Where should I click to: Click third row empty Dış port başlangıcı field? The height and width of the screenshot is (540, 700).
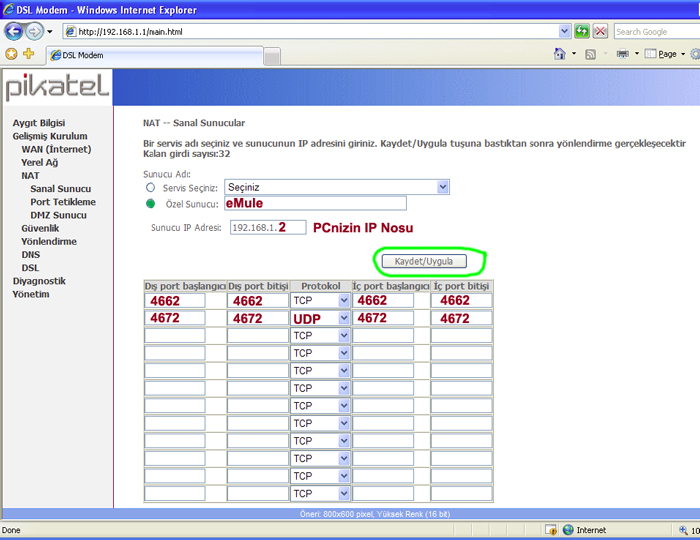pyautogui.click(x=175, y=336)
